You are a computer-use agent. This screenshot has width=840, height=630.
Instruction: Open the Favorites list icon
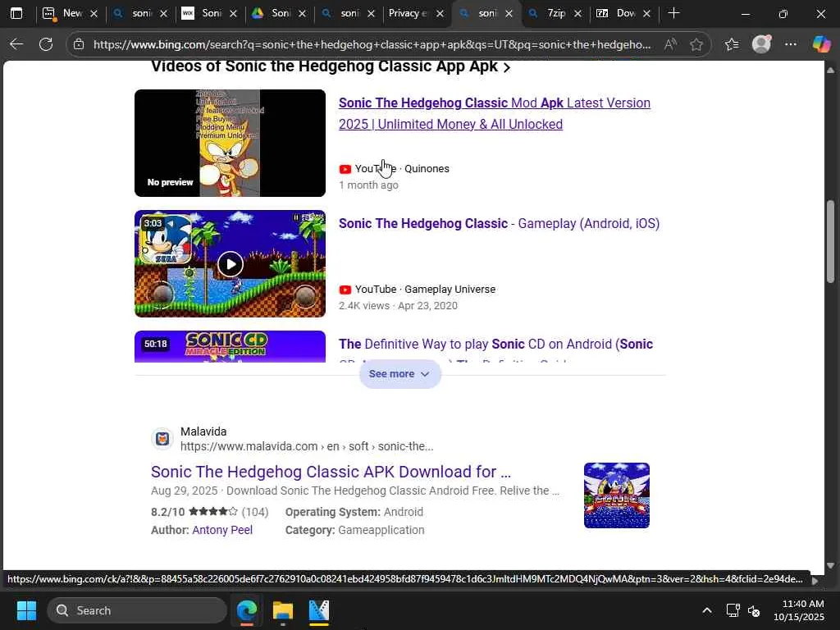(732, 44)
